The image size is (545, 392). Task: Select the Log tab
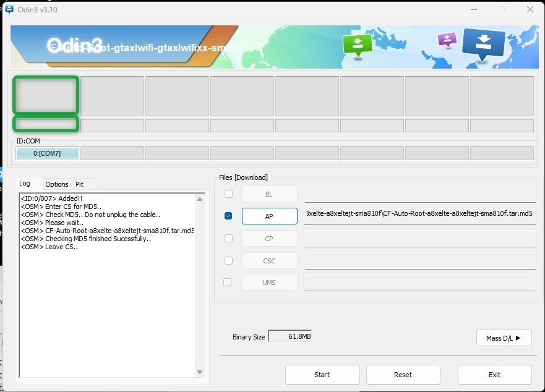(x=25, y=184)
